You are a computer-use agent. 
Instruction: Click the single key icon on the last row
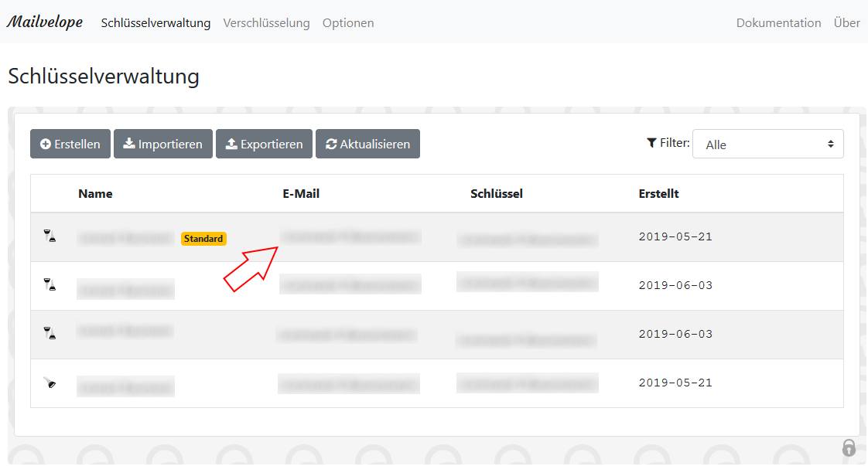[x=50, y=382]
